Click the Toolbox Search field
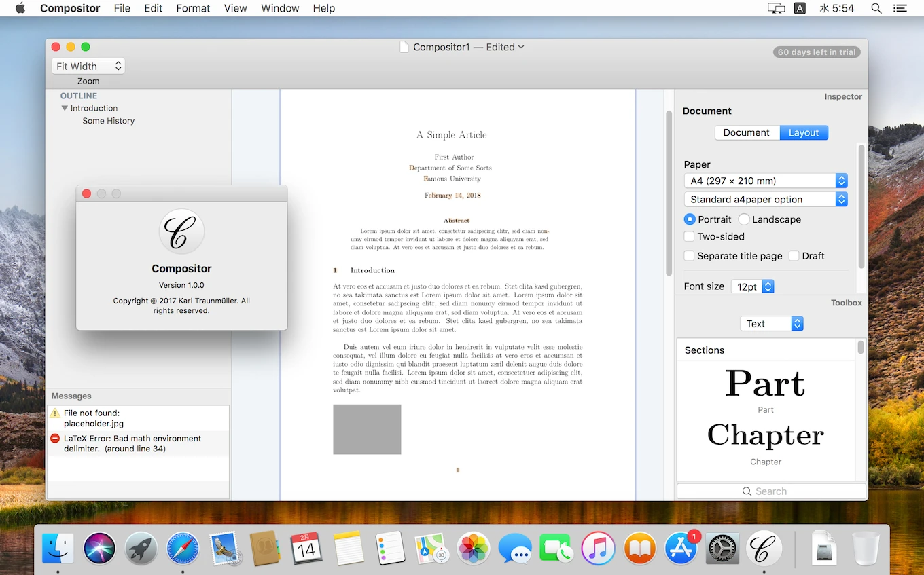This screenshot has width=924, height=575. (x=772, y=491)
